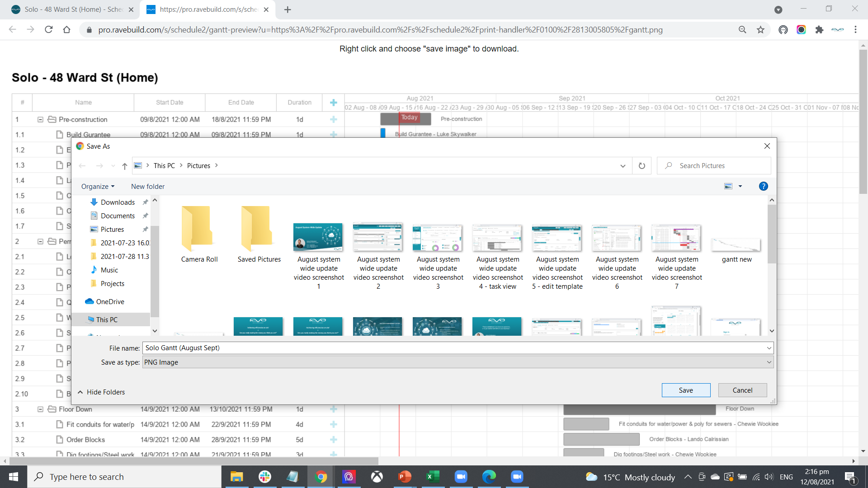This screenshot has height=488, width=868.
Task: Click the Save button
Action: point(685,390)
